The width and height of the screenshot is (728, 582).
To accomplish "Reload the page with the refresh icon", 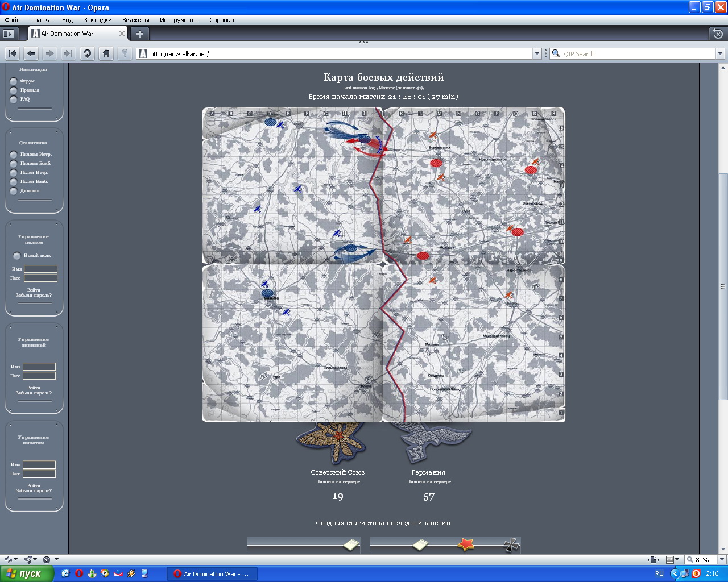I will tap(87, 53).
